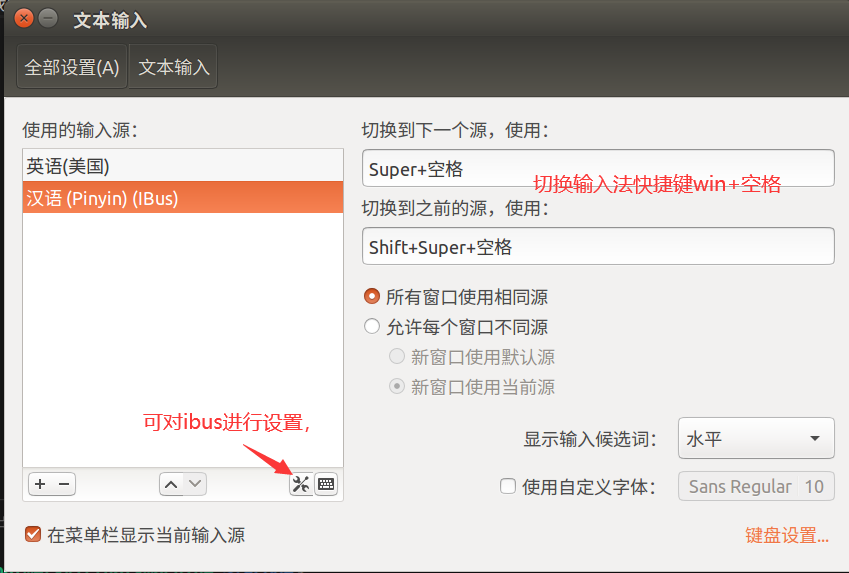
Task: Click Super+空格 shortcut field
Action: click(x=598, y=168)
